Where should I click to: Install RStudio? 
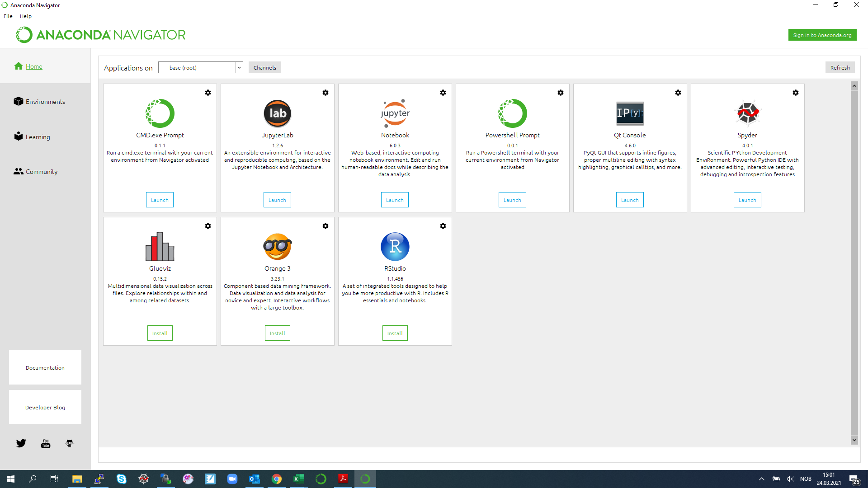coord(395,333)
